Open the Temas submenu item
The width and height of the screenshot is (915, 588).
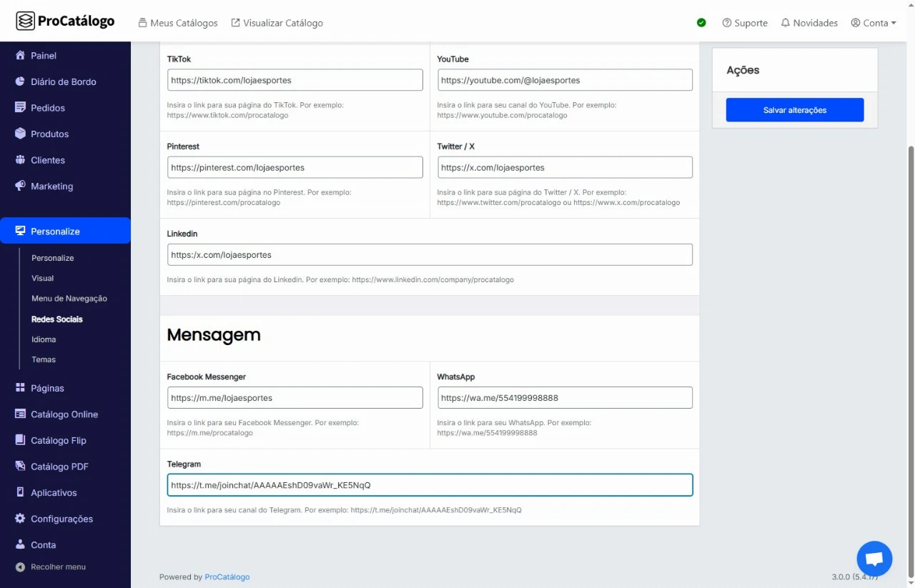[x=44, y=359]
